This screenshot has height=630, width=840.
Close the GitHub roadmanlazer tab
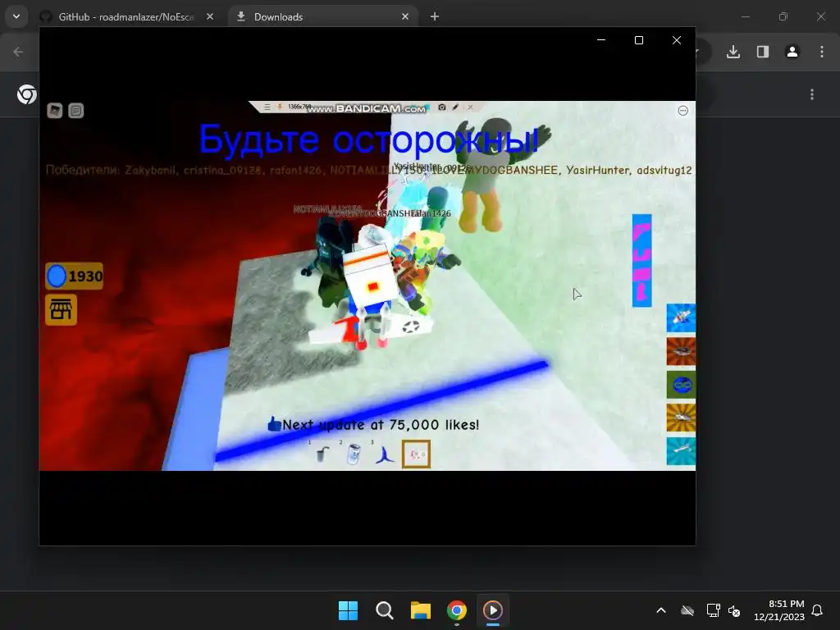click(210, 16)
